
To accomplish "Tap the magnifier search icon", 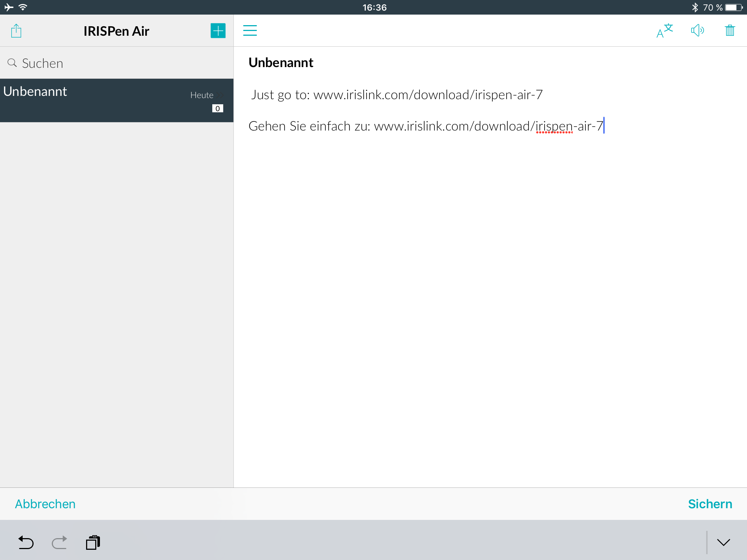I will tap(12, 63).
